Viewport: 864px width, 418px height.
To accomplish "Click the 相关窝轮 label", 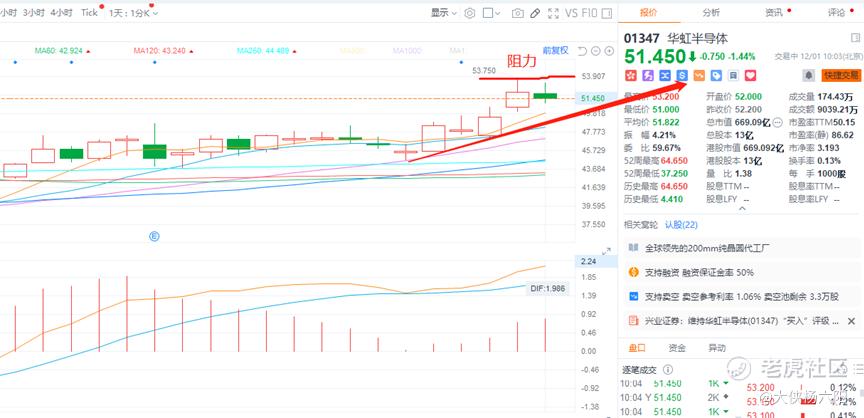I will click(x=641, y=225).
